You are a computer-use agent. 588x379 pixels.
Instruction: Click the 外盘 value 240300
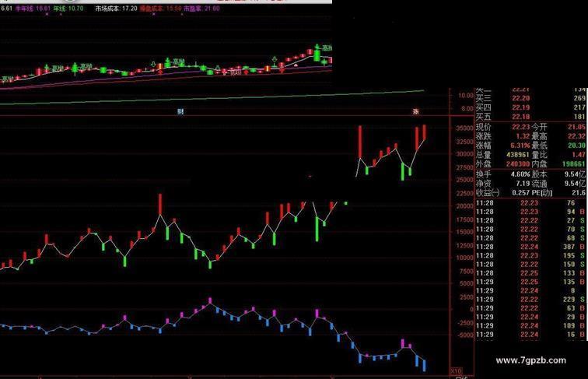[518, 164]
